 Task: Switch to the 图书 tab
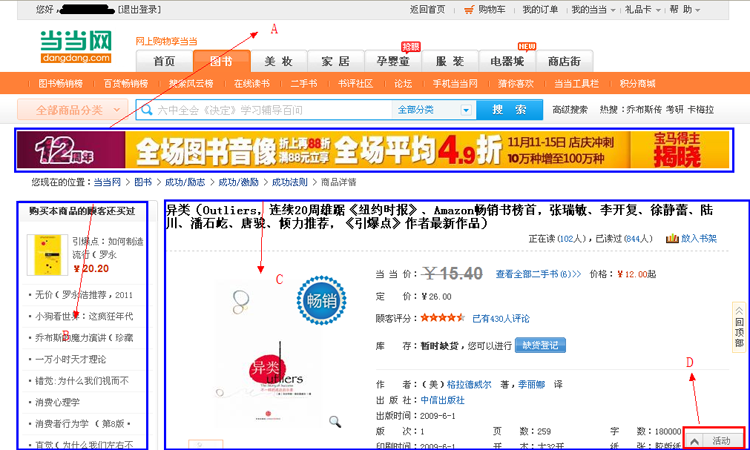221,61
